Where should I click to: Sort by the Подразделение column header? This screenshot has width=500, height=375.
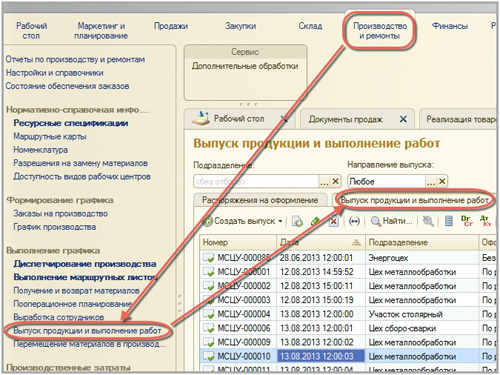[x=422, y=242]
